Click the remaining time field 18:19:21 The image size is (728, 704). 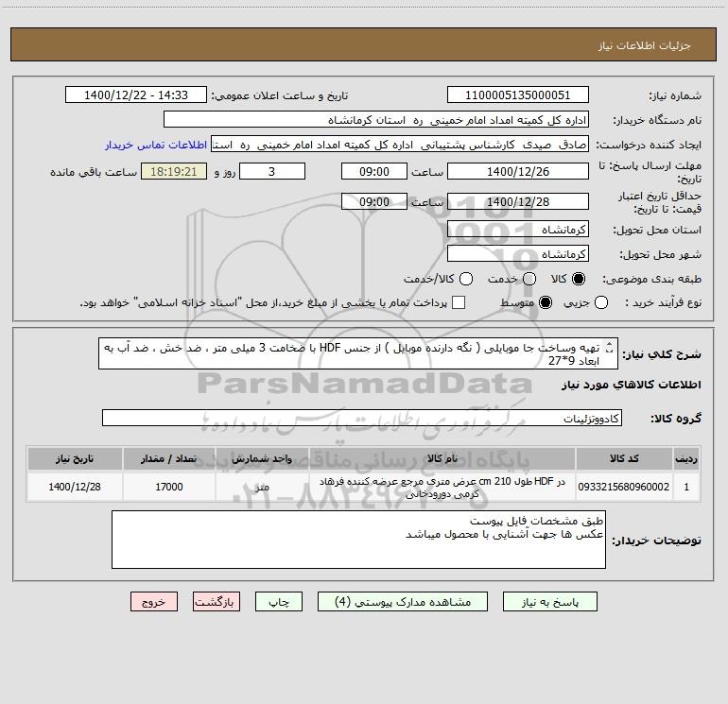tap(174, 171)
